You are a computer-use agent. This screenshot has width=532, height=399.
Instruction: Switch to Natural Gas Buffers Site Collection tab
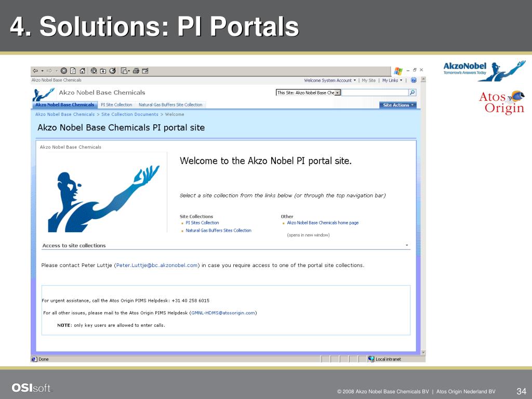coord(170,105)
